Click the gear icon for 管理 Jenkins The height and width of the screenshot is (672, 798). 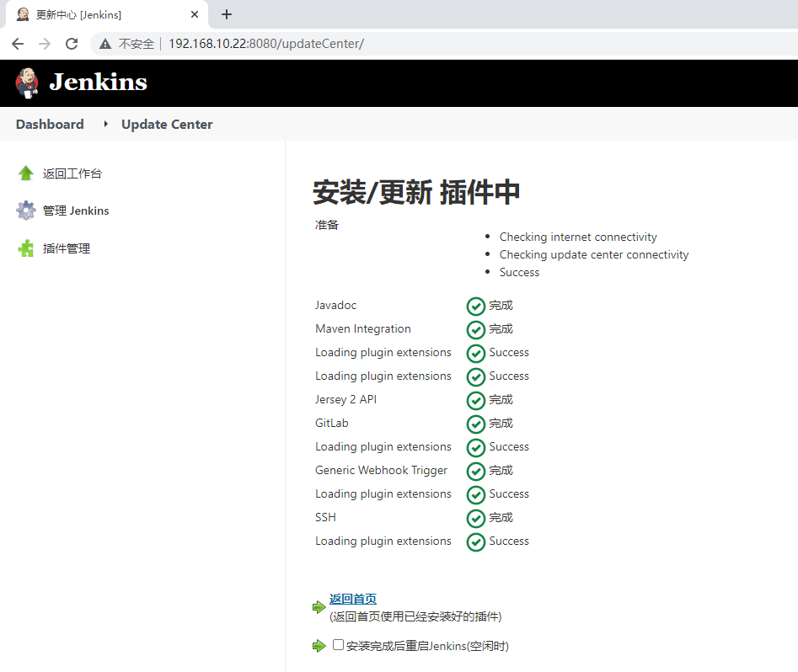click(x=26, y=211)
